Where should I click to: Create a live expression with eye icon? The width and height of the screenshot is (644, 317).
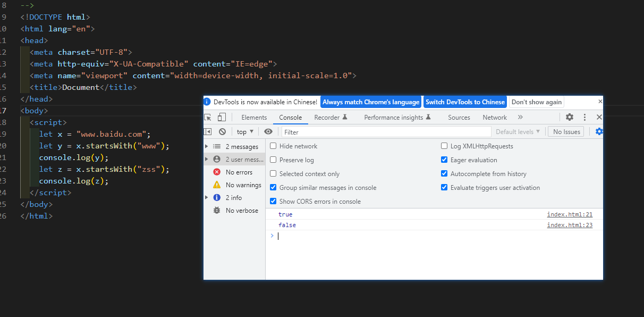coord(268,131)
